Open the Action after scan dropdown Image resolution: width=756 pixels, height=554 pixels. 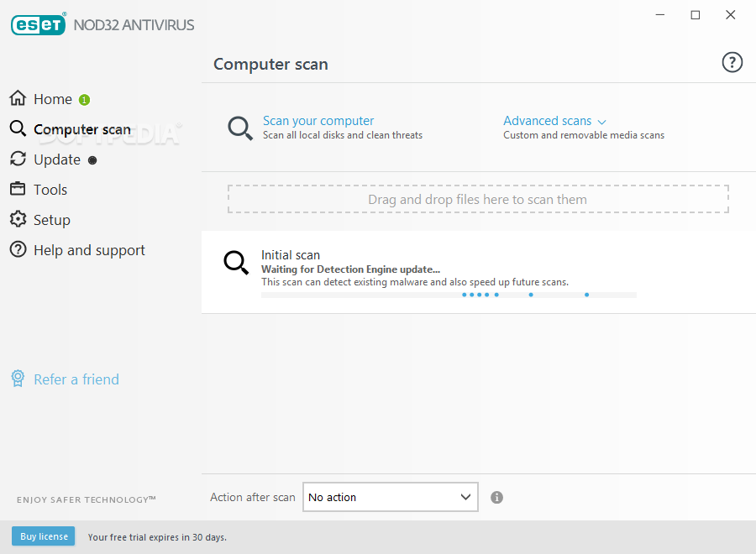(391, 497)
